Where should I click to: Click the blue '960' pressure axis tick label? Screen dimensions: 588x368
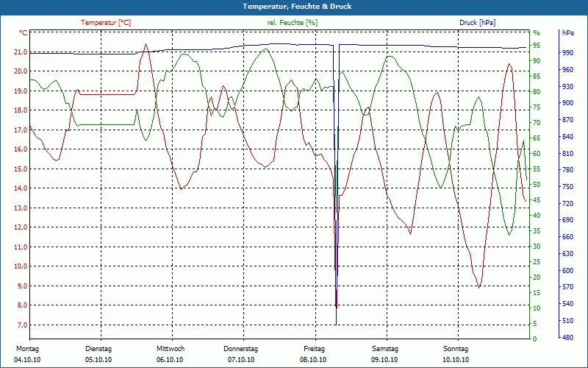(568, 70)
